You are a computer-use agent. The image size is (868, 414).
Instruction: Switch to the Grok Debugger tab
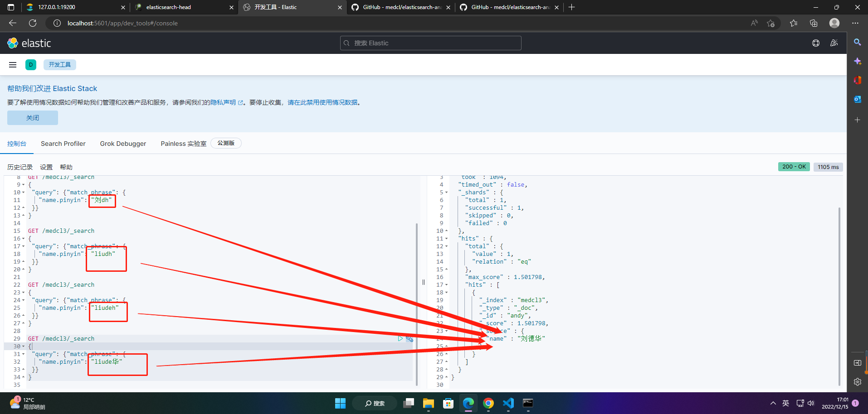pyautogui.click(x=123, y=144)
